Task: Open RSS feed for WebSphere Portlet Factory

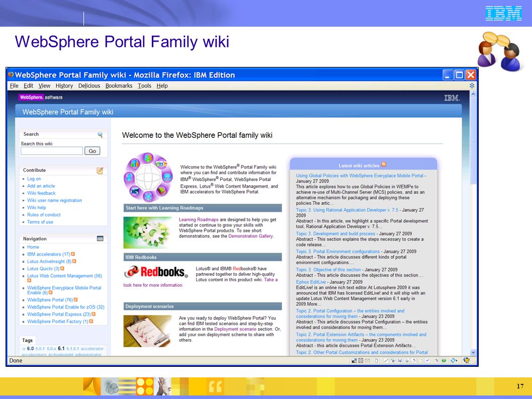Action: pyautogui.click(x=91, y=321)
